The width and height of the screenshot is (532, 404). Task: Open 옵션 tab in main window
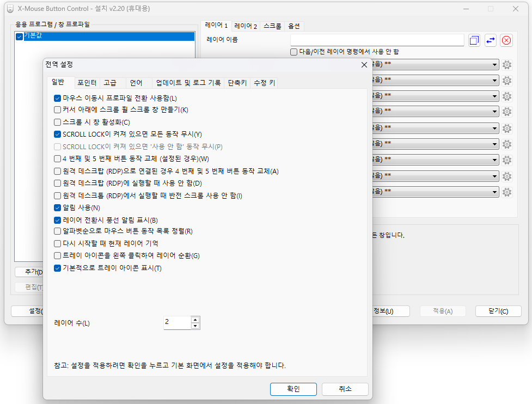pyautogui.click(x=294, y=26)
